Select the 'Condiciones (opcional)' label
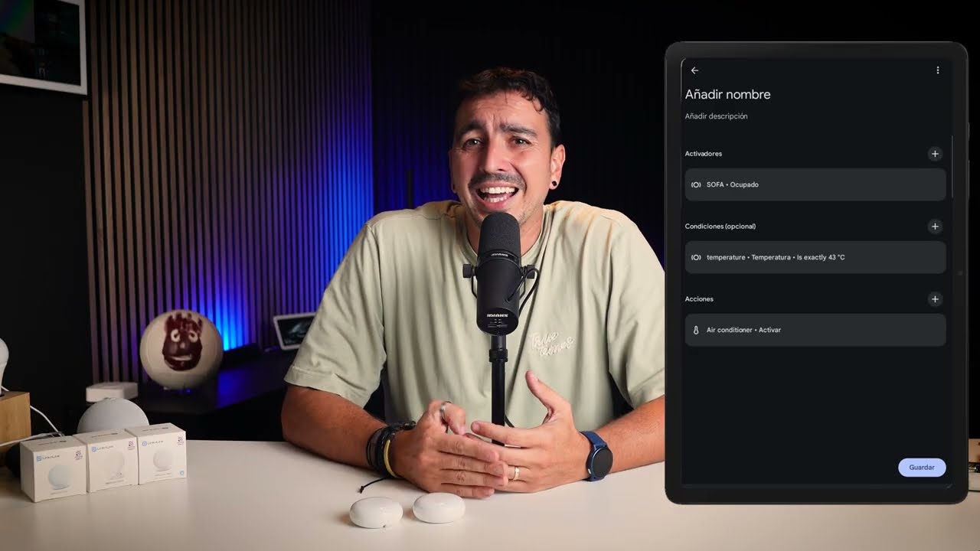This screenshot has width=980, height=551. [720, 227]
